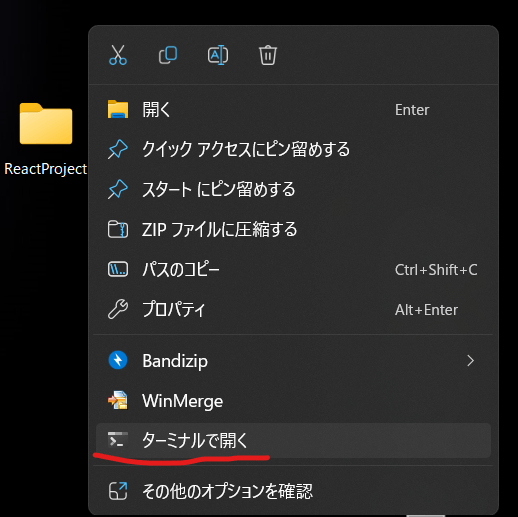
Task: Click the ReactProject folder label
Action: 46,169
